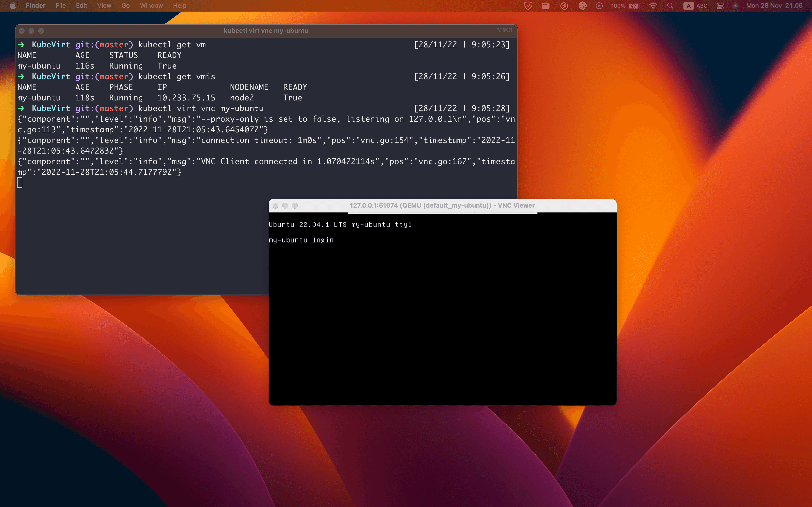The image size is (812, 507).
Task: Click the window-style menu bar icon
Action: point(546,6)
